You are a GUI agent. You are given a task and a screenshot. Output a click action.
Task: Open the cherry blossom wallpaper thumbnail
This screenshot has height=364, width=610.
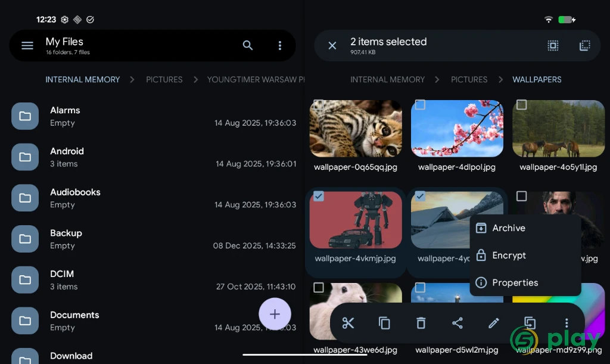pos(457,129)
